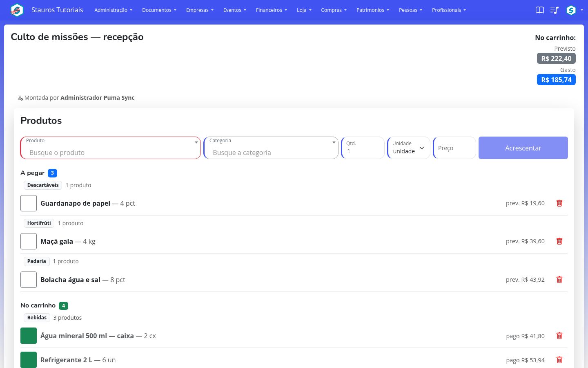Viewport: 588px width, 368px height.
Task: Mark Bolacha água e sal as picked
Action: click(29, 280)
